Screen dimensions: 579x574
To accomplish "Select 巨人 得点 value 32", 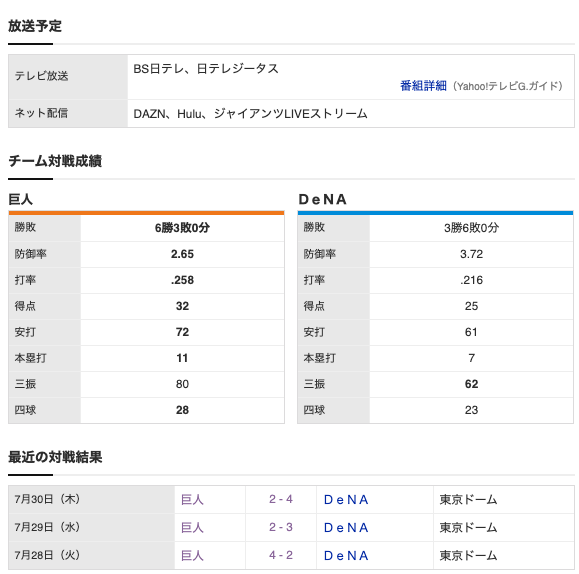I will 182,306.
